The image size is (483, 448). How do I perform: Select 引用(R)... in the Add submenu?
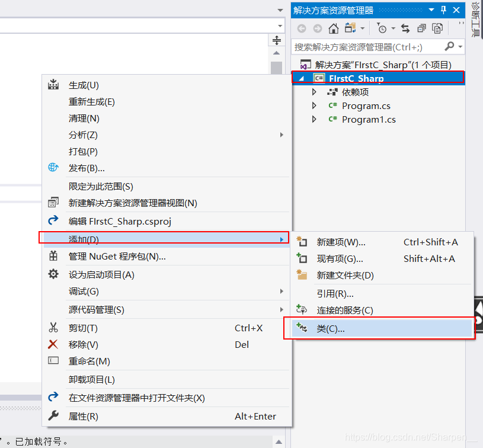pos(382,294)
